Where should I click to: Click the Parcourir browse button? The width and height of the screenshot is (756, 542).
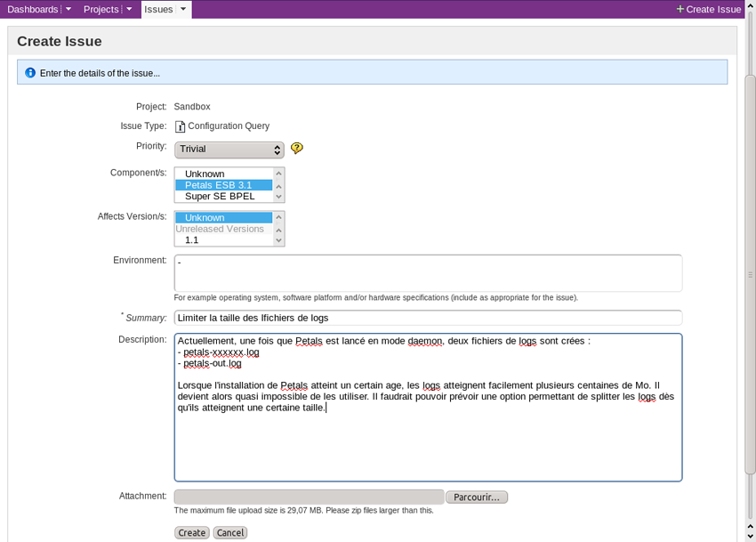coord(476,497)
